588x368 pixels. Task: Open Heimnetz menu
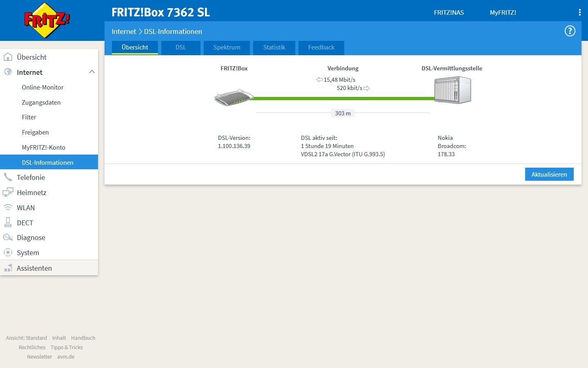click(49, 192)
